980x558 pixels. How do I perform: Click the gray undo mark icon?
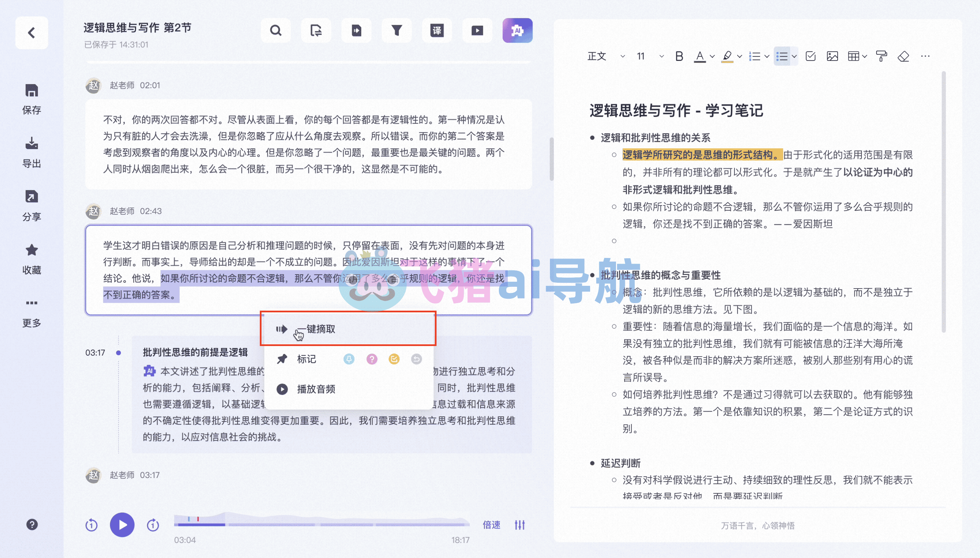pyautogui.click(x=416, y=359)
